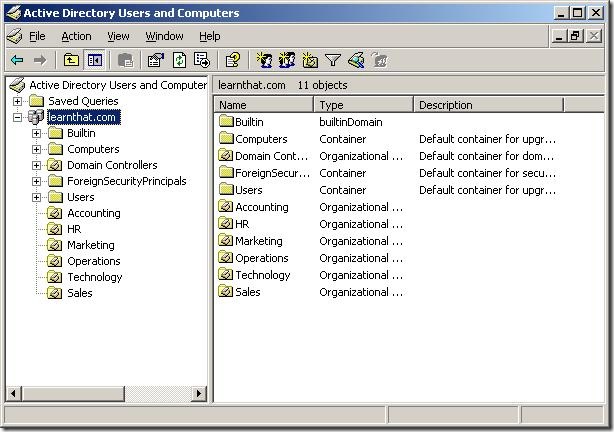Image resolution: width=614 pixels, height=432 pixels.
Task: Click the Refresh toolbar icon
Action: point(179,60)
